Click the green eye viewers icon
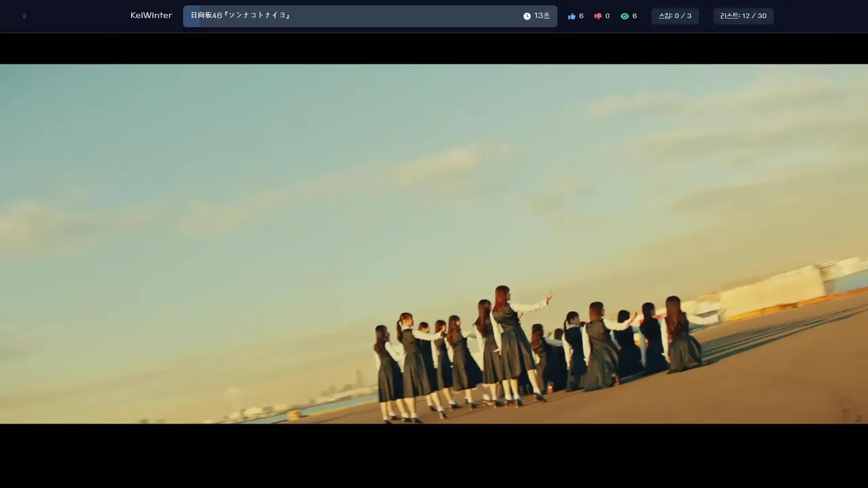This screenshot has width=868, height=488. click(625, 16)
